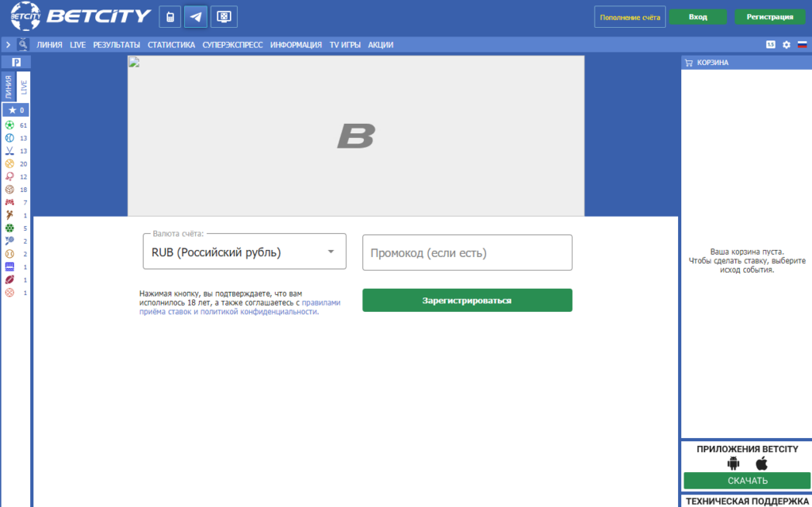The height and width of the screenshot is (507, 812).
Task: Click the grey banner with B logo
Action: [x=356, y=136]
